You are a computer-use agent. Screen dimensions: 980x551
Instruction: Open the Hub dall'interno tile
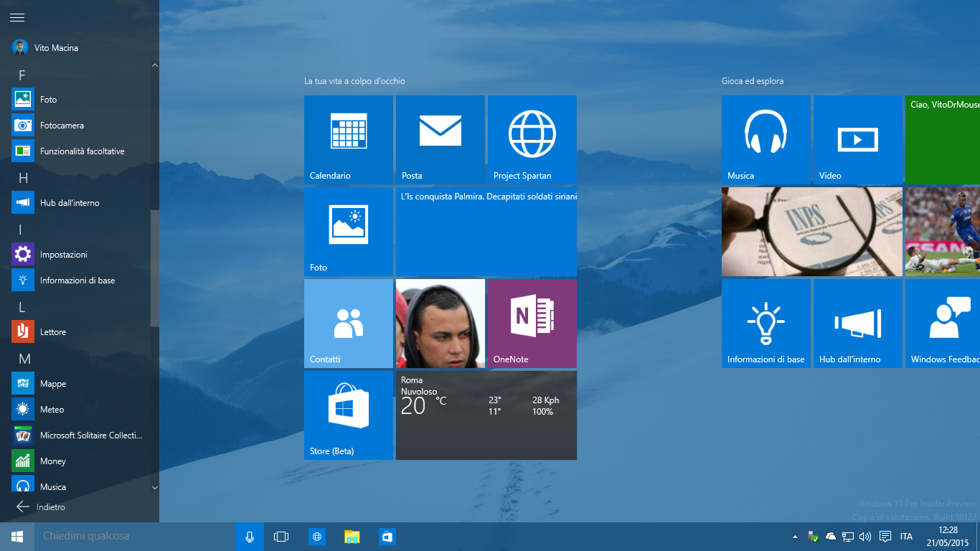(858, 324)
